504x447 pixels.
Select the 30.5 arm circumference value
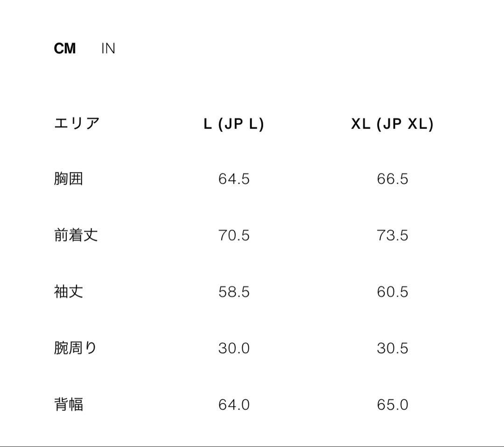tap(392, 348)
